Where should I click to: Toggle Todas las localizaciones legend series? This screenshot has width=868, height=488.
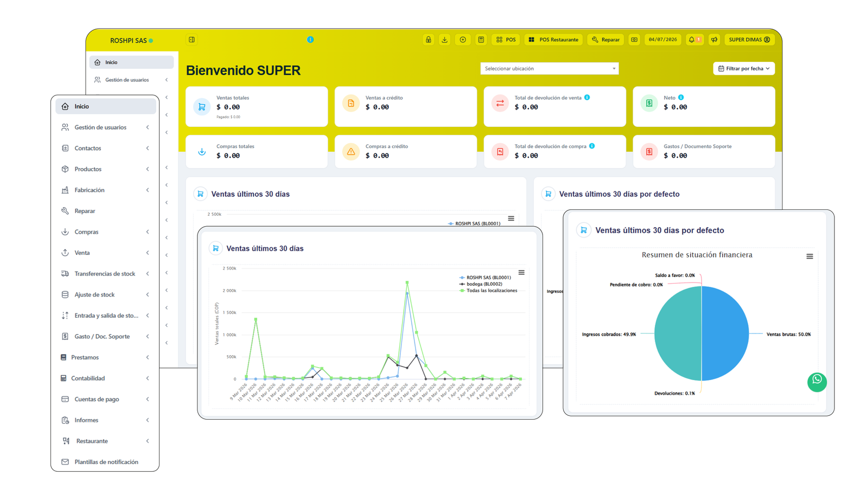coord(488,291)
